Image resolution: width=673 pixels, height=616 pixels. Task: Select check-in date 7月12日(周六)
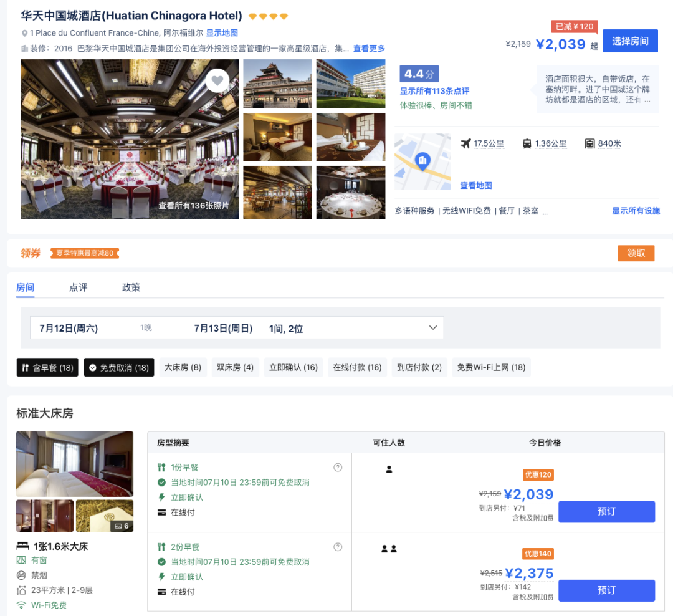[69, 328]
